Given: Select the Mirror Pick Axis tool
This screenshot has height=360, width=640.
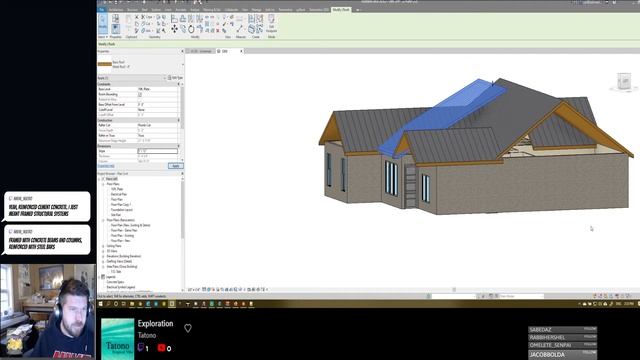Looking at the screenshot, I should coord(191,19).
